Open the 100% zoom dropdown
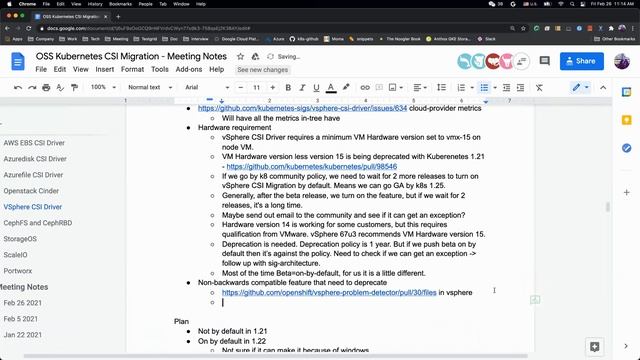The image size is (640, 360). click(103, 87)
